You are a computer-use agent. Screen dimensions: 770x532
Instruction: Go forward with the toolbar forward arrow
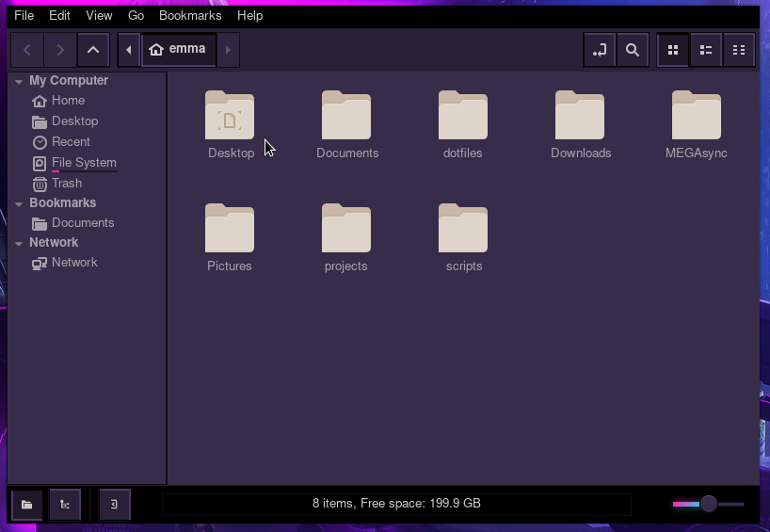click(60, 50)
